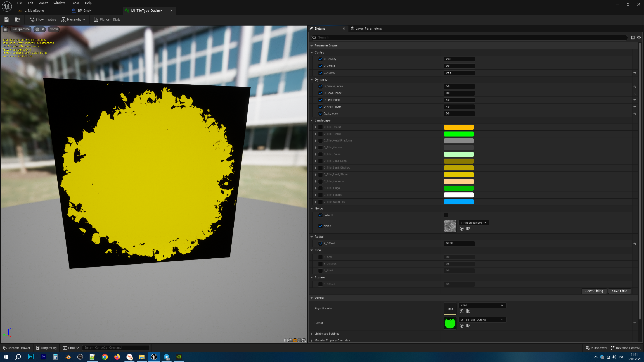Click the Platform Stats button

pyautogui.click(x=107, y=20)
